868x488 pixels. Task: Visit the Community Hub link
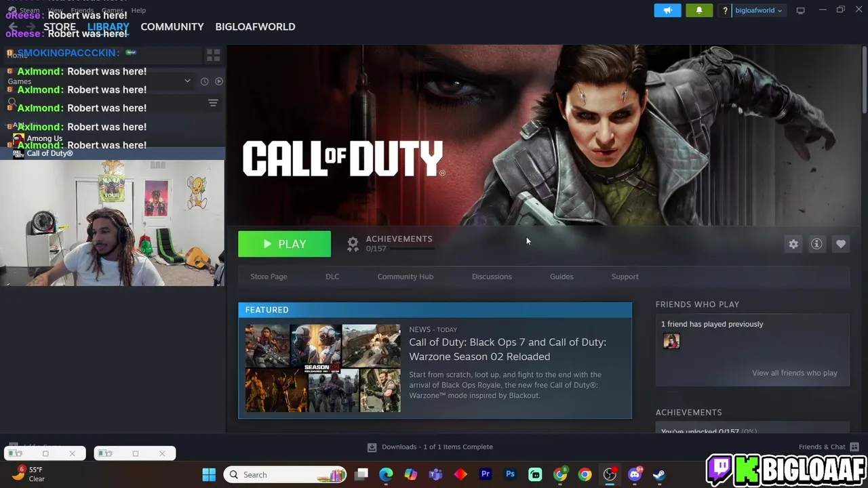pyautogui.click(x=406, y=277)
